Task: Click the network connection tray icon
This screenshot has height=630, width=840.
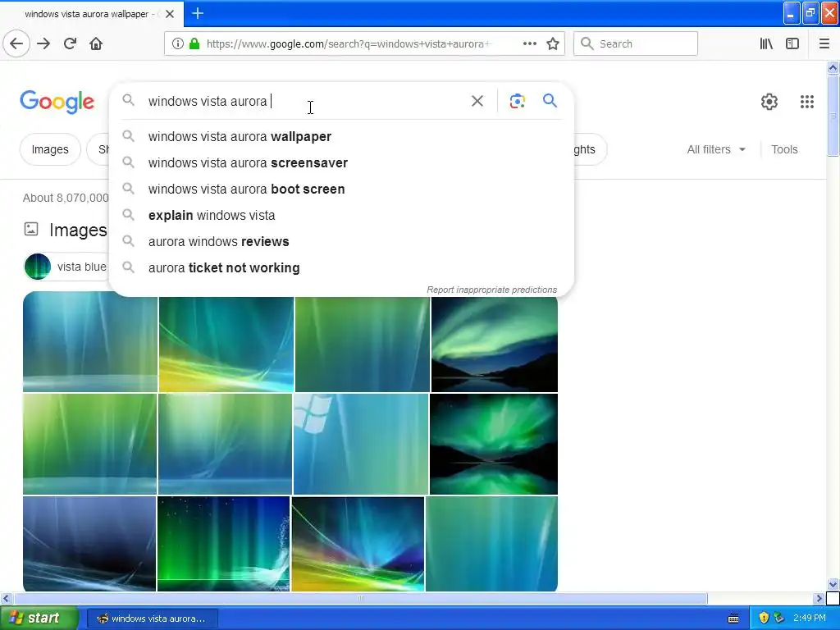Action: 779,619
